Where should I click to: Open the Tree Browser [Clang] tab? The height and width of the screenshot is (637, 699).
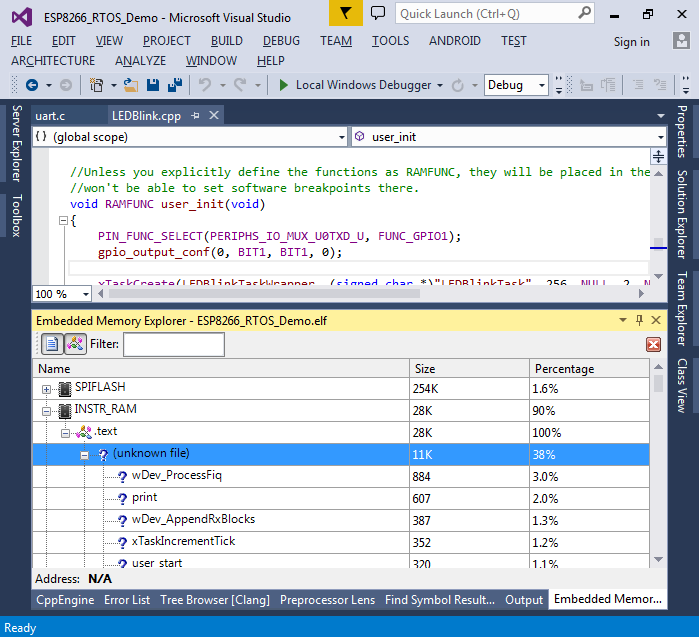pyautogui.click(x=215, y=600)
